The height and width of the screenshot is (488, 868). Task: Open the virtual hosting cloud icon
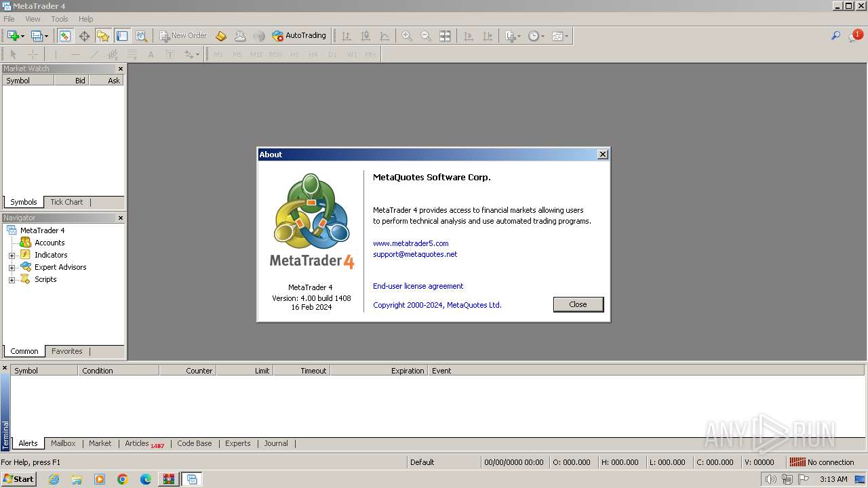point(240,36)
